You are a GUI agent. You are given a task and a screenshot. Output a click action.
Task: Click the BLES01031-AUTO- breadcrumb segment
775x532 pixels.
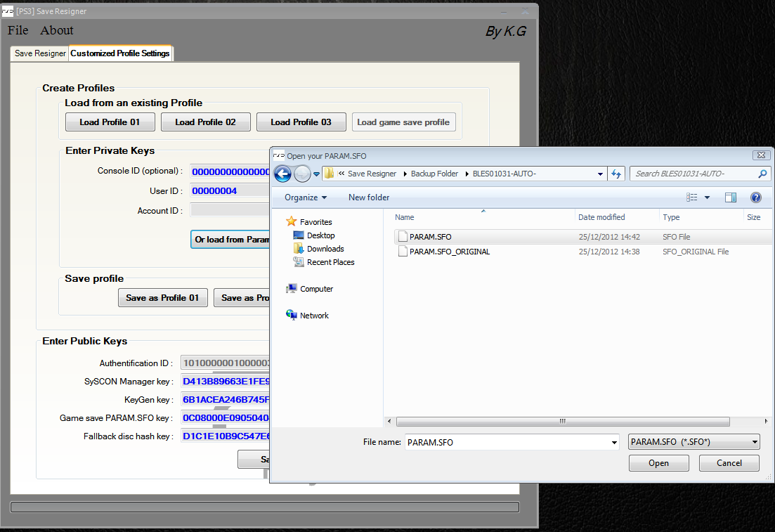[504, 174]
